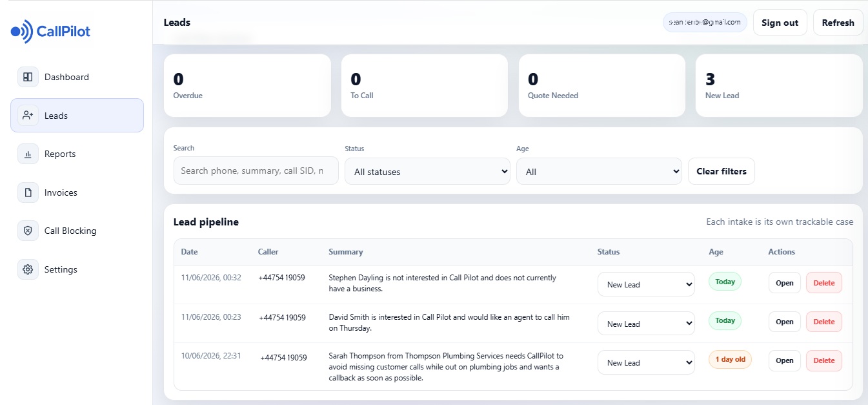Focus the lead search field
Screen dimensions: 868x405
click(x=256, y=171)
